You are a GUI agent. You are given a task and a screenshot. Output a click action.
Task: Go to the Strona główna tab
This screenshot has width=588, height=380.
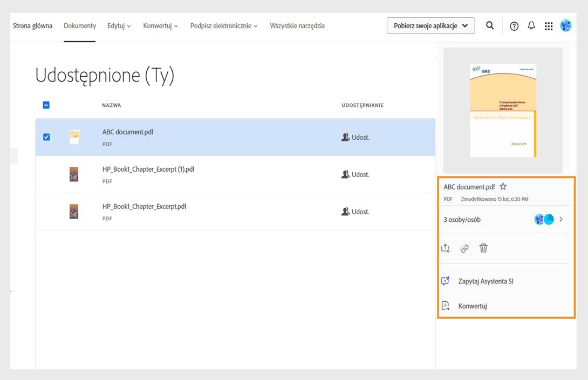pyautogui.click(x=32, y=26)
